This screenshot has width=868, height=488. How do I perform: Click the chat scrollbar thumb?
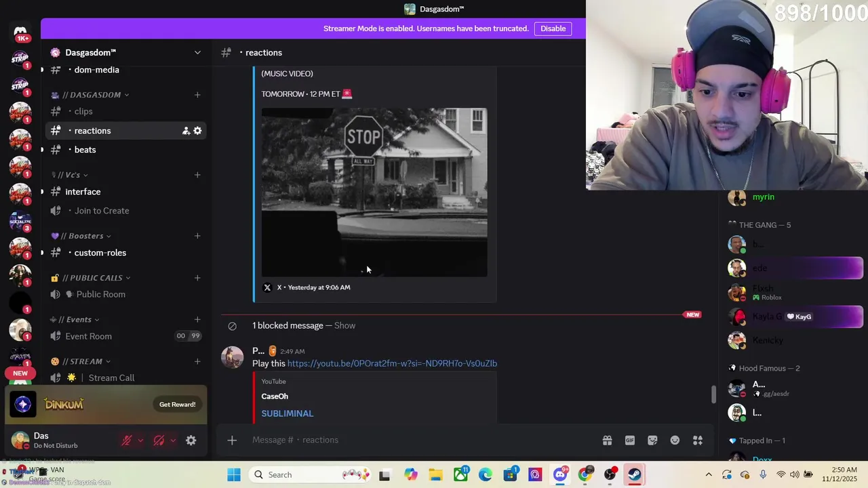point(713,394)
